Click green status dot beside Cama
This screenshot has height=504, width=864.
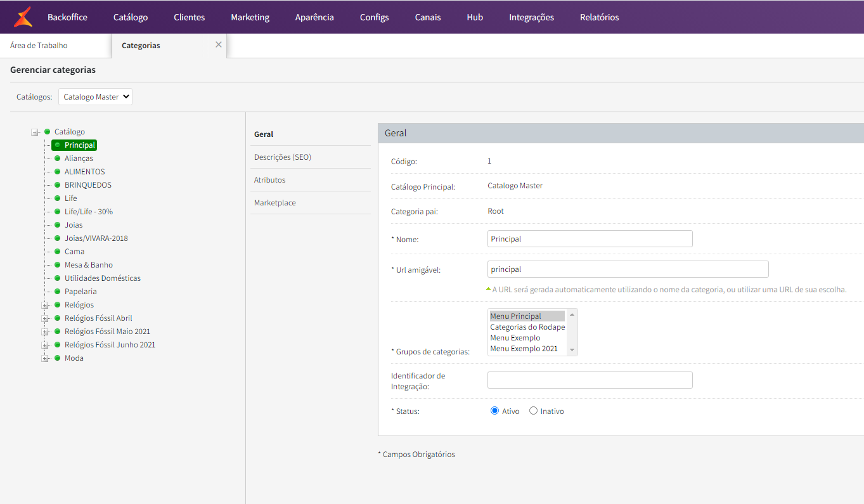coord(58,252)
